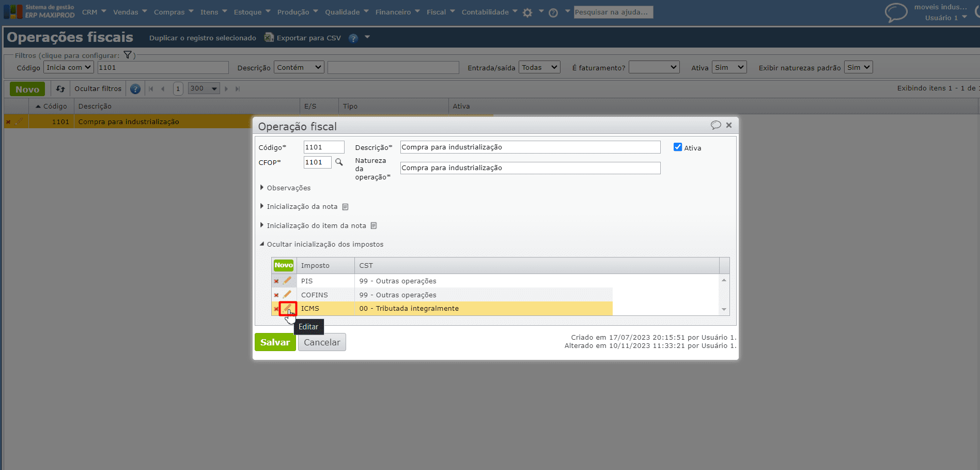Screen dimensions: 980x470
Task: Focus the Natureza da operação field
Action: (530, 168)
